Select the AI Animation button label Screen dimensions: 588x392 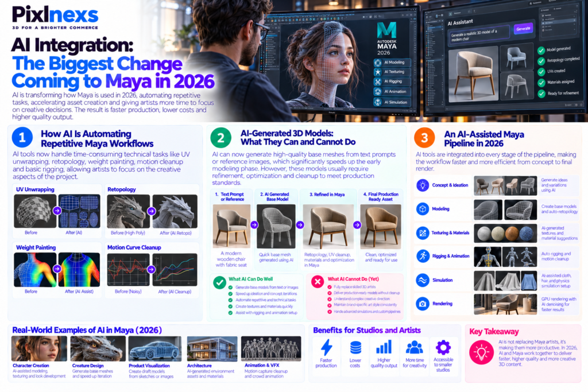click(395, 91)
